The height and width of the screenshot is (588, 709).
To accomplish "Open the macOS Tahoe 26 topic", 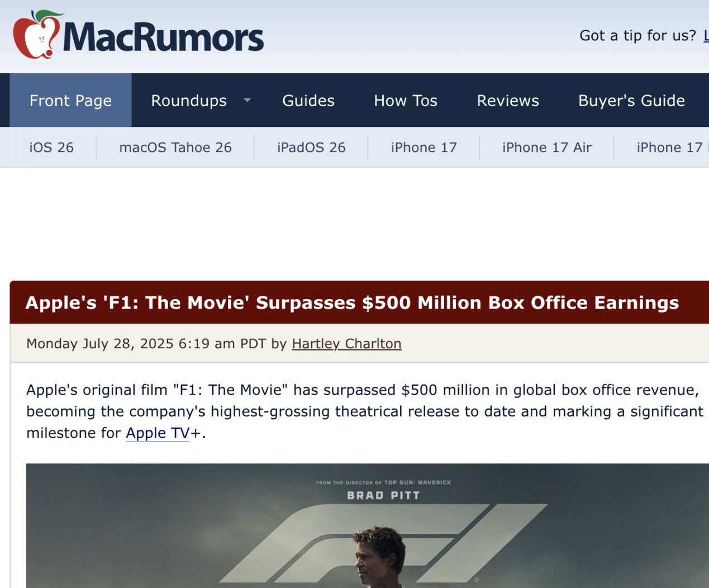I will (x=175, y=148).
